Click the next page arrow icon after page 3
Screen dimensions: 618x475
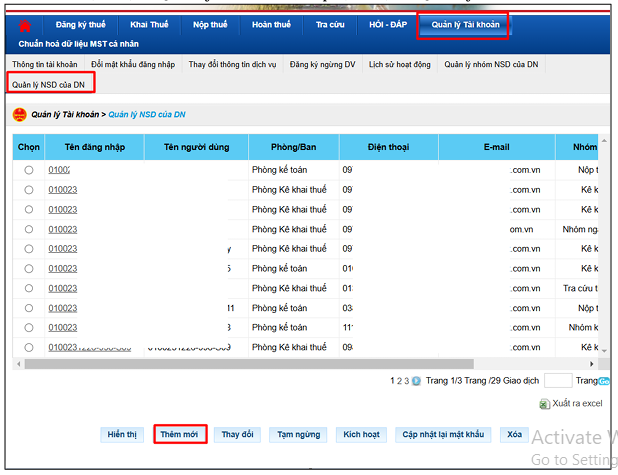[416, 381]
